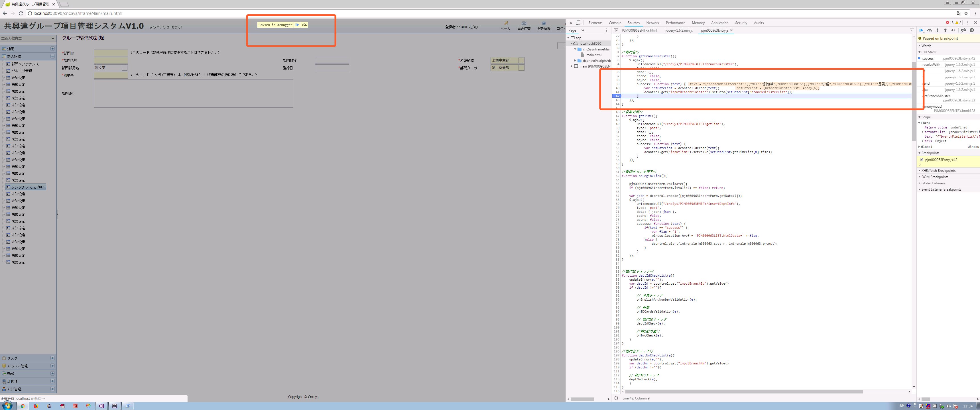Toggle breakpoint on line 42 gutter

(x=617, y=96)
